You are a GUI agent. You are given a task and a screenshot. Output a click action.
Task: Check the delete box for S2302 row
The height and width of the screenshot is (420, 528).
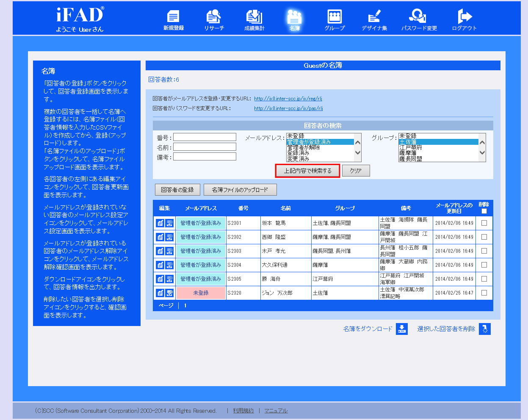click(x=484, y=237)
